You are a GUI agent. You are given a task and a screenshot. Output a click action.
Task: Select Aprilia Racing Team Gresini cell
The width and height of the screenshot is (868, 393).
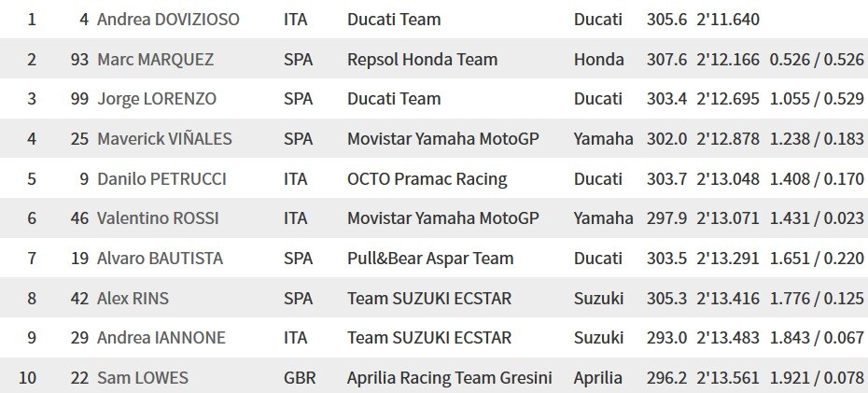(450, 378)
